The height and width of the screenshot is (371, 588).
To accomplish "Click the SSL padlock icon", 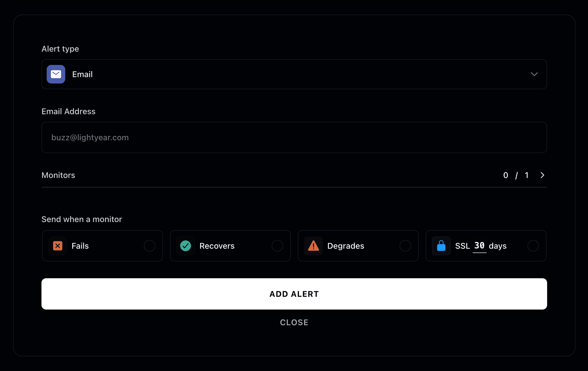I will (x=441, y=245).
